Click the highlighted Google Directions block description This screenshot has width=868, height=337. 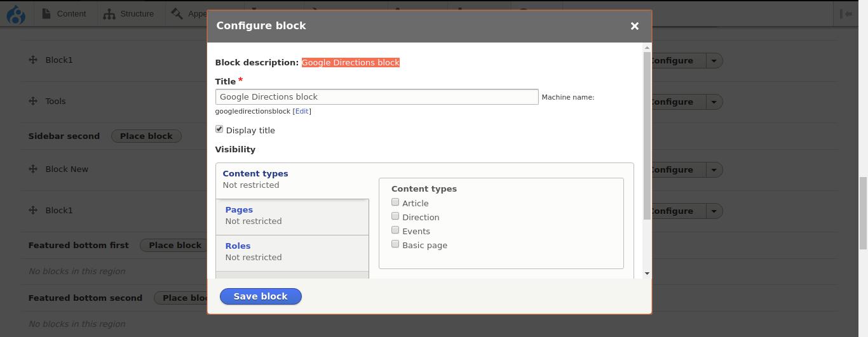pos(351,62)
